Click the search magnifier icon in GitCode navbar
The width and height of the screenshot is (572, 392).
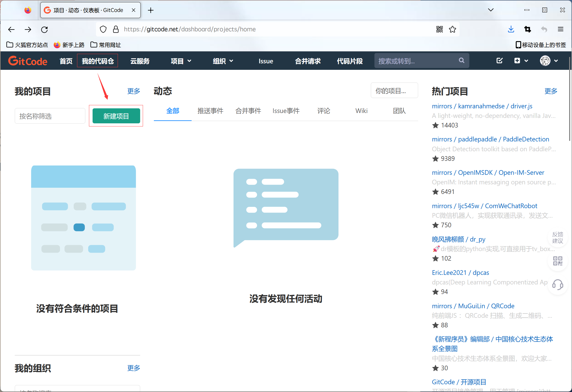point(462,61)
